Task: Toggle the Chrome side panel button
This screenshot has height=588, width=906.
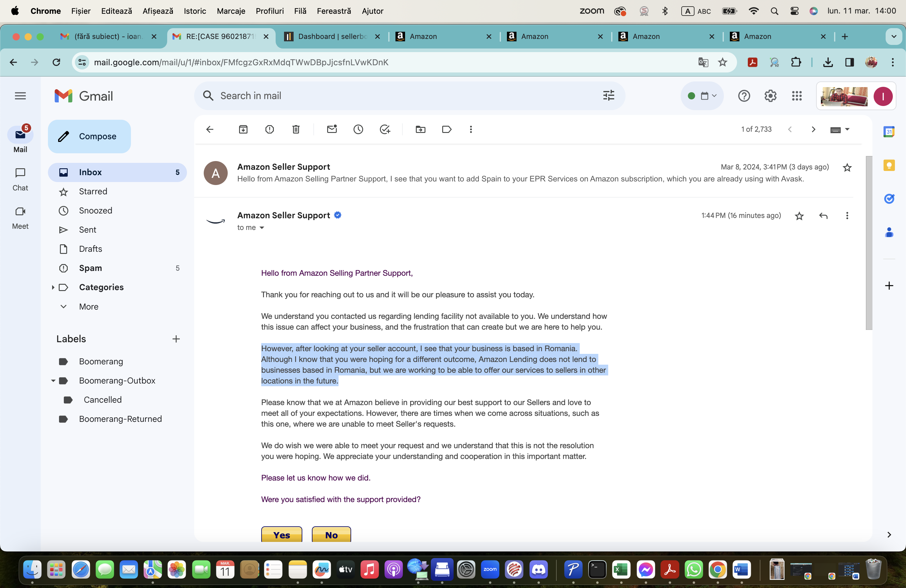Action: [x=849, y=62]
